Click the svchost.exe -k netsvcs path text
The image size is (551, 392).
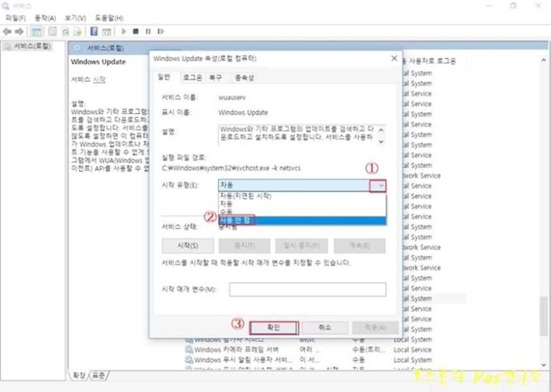pyautogui.click(x=231, y=168)
